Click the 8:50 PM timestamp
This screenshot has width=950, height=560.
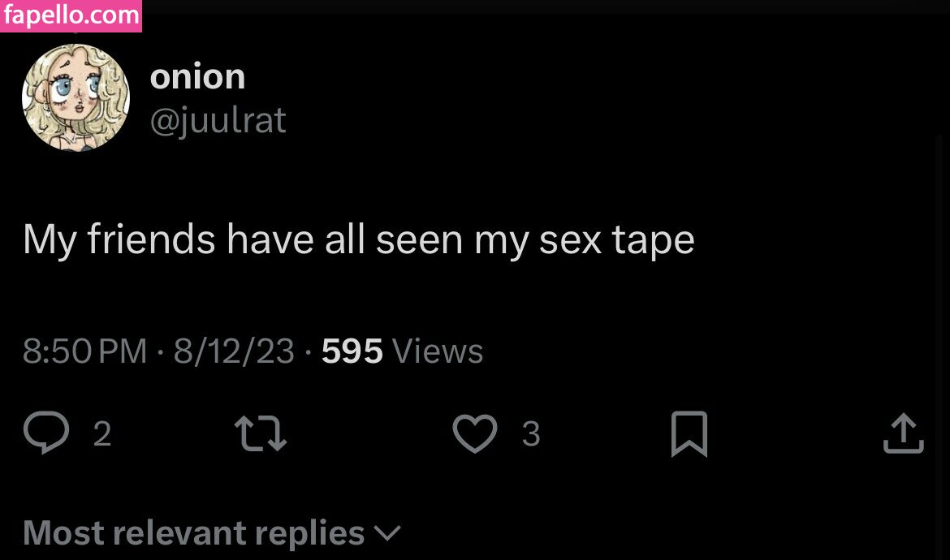[x=84, y=351]
